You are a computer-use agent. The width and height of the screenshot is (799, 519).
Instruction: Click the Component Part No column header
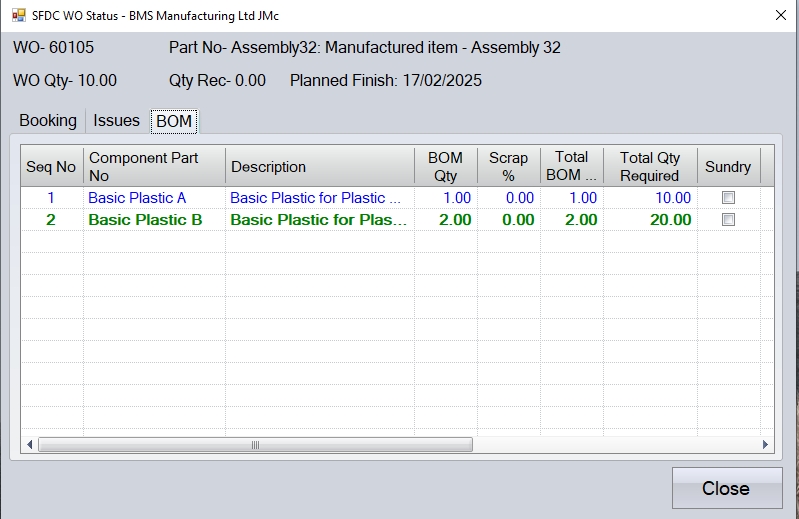coord(154,167)
